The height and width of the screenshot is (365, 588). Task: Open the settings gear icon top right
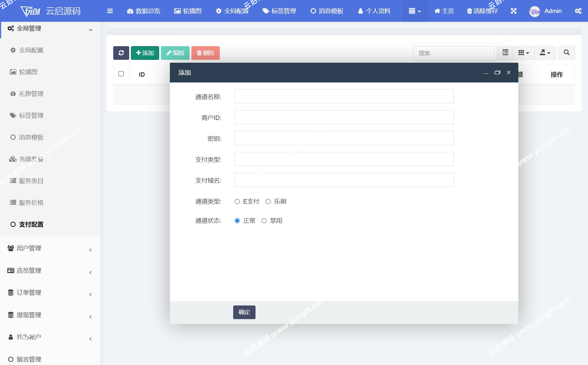(x=578, y=11)
